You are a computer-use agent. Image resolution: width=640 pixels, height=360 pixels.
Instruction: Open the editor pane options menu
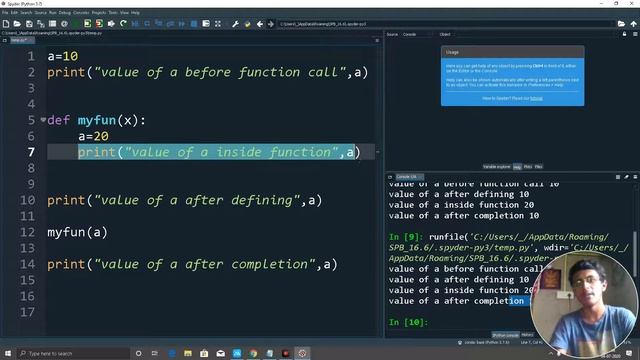coord(377,40)
